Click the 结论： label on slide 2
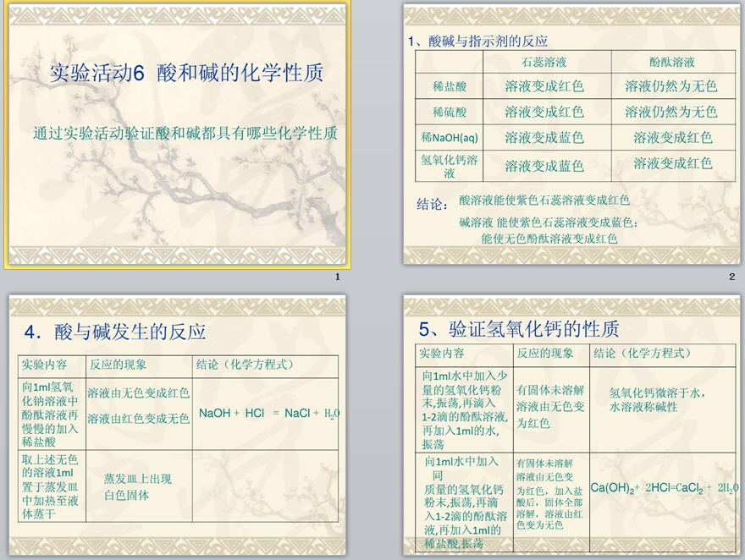The height and width of the screenshot is (560, 745). (x=432, y=205)
